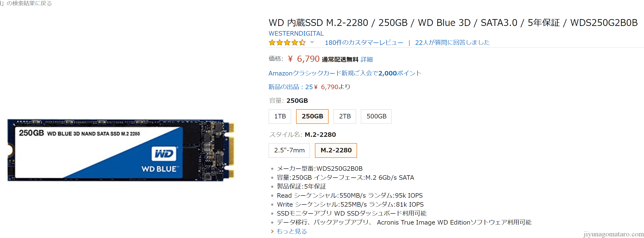Open the 22 answered questions link

coord(452,43)
